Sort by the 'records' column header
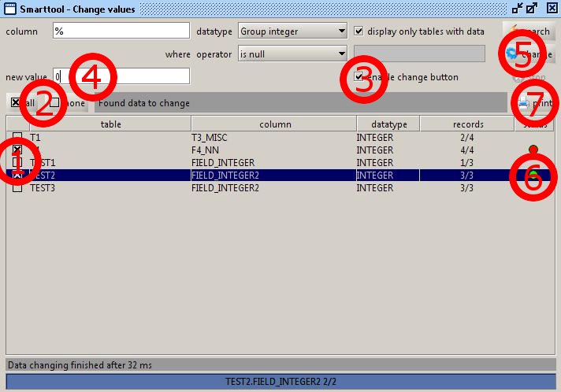This screenshot has height=392, width=561. (x=467, y=124)
